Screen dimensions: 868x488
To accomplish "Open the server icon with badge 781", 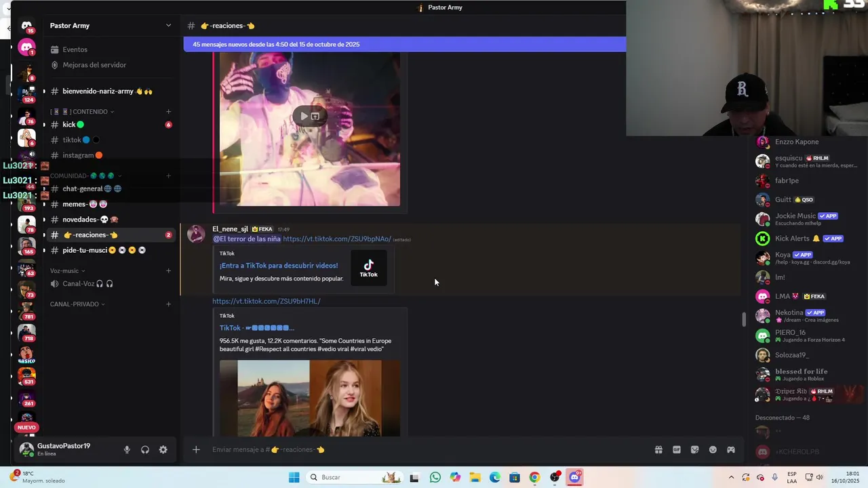I will pyautogui.click(x=26, y=311).
